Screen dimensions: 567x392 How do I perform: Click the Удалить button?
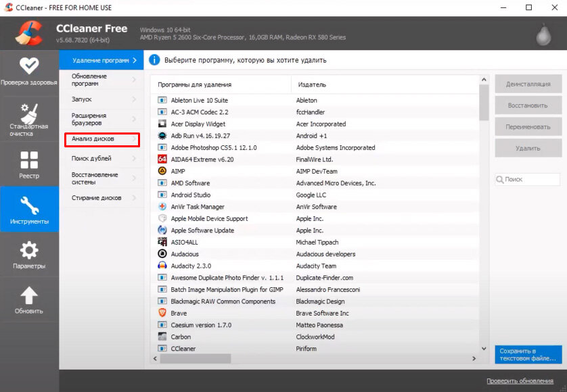point(528,148)
